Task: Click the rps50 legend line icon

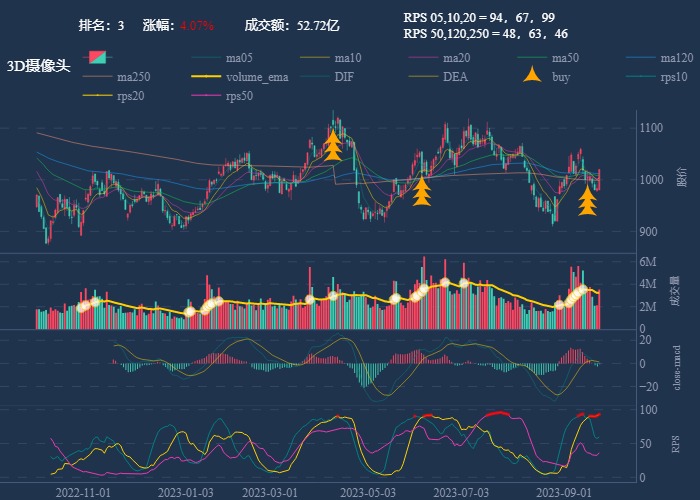Action: 206,96
